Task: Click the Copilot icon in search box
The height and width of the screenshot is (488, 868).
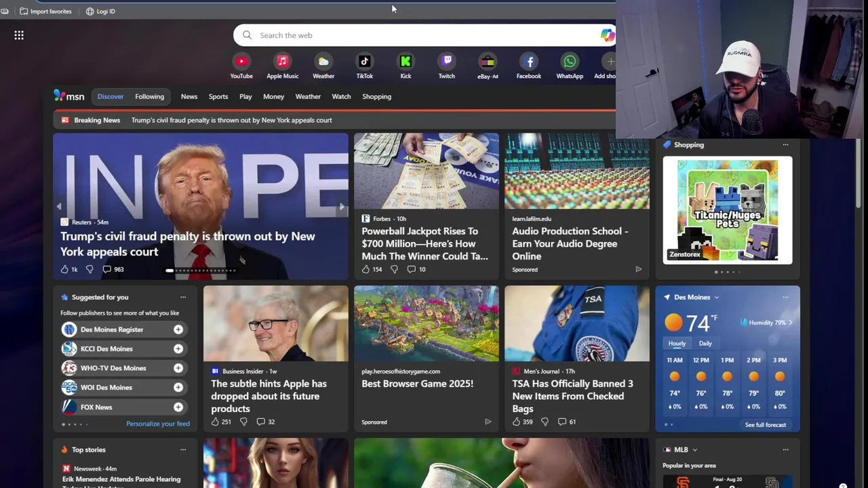Action: point(607,35)
